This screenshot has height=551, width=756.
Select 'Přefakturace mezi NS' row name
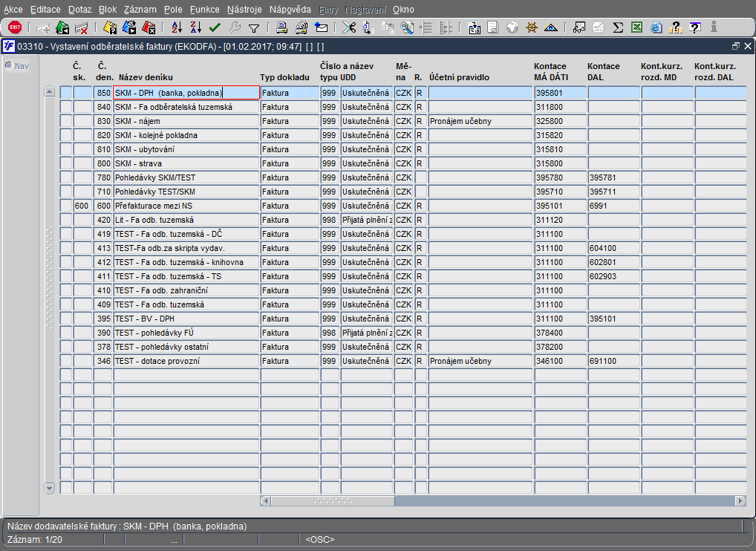[186, 206]
